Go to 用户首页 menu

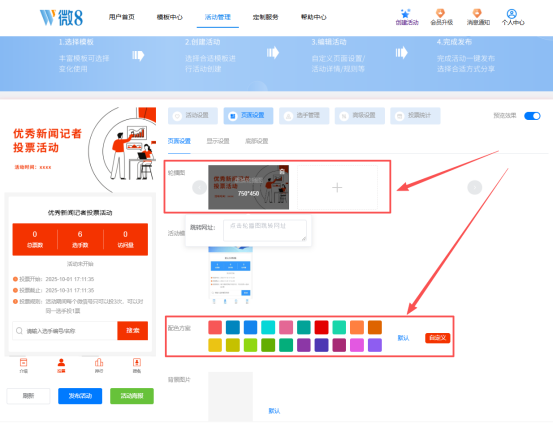coord(122,17)
